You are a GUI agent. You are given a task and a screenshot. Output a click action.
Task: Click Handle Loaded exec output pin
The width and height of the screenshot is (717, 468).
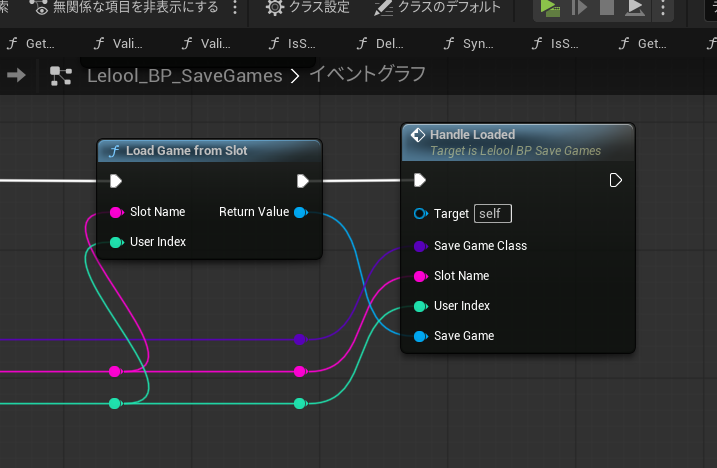[x=615, y=180]
